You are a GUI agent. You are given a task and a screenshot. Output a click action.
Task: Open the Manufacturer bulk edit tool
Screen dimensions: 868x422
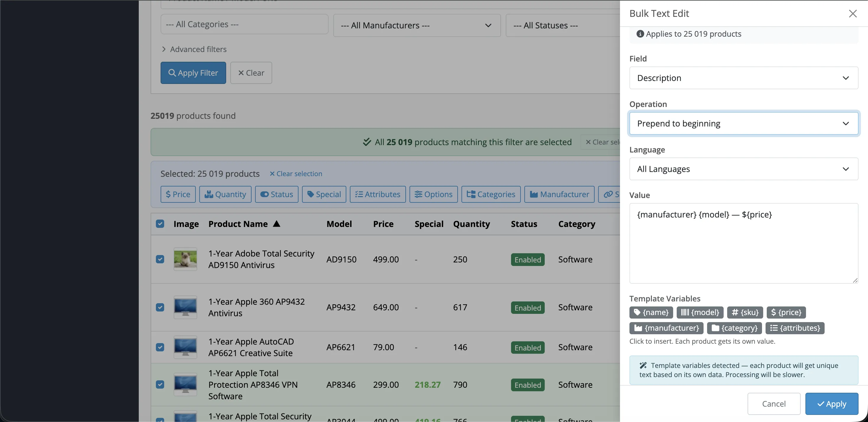point(559,194)
